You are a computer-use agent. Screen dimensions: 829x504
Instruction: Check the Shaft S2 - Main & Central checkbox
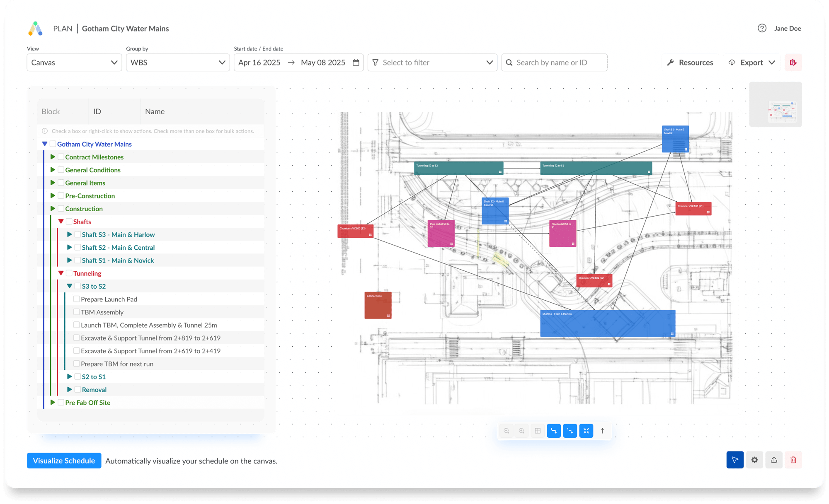tap(78, 247)
